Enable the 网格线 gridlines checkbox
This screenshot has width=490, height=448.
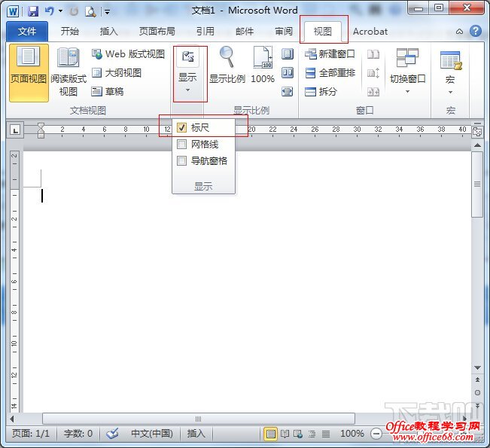pyautogui.click(x=181, y=144)
